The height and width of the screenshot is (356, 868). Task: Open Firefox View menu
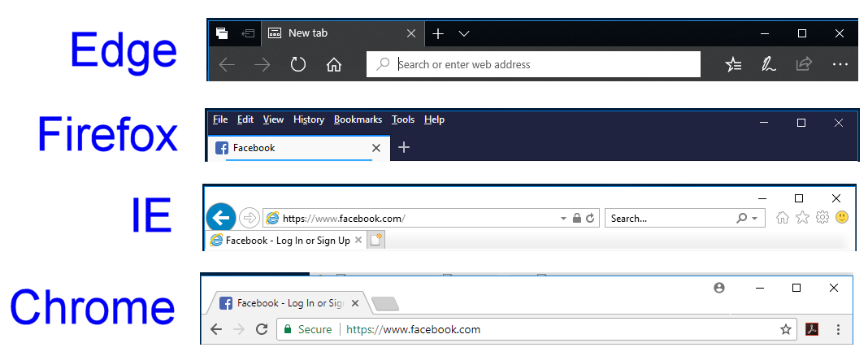[x=273, y=119]
